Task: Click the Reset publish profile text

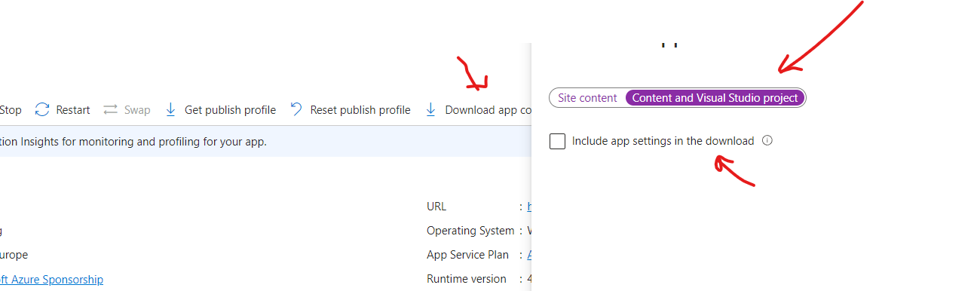Action: [360, 110]
